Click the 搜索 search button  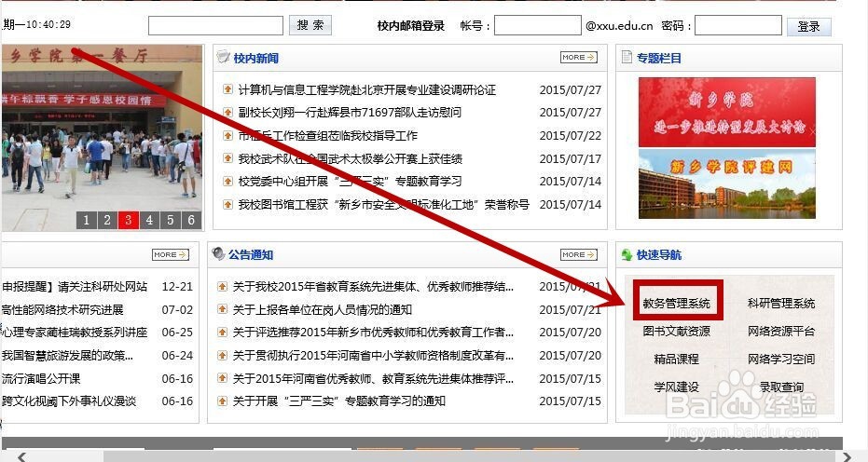point(310,25)
